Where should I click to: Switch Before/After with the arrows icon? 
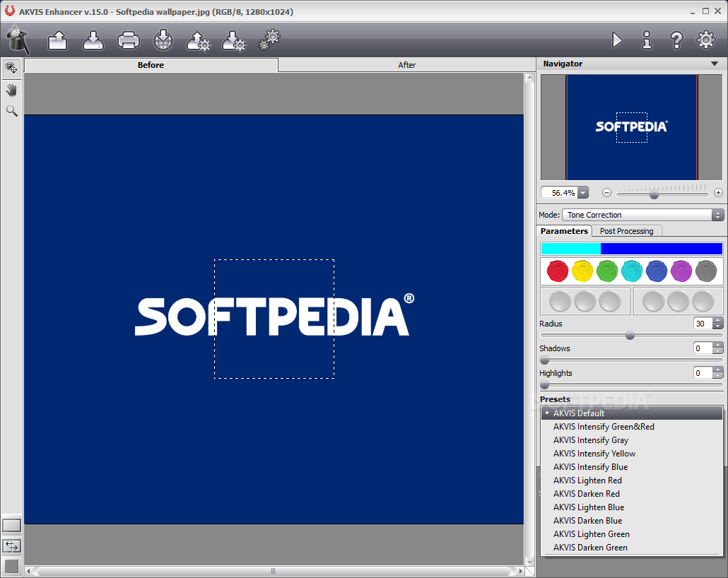(x=11, y=546)
